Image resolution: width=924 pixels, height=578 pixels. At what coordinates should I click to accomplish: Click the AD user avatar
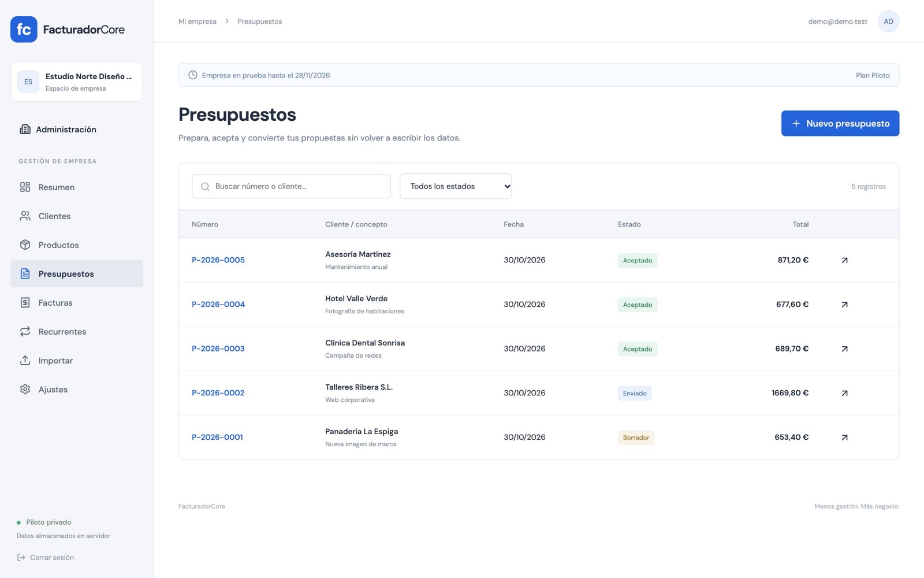888,21
